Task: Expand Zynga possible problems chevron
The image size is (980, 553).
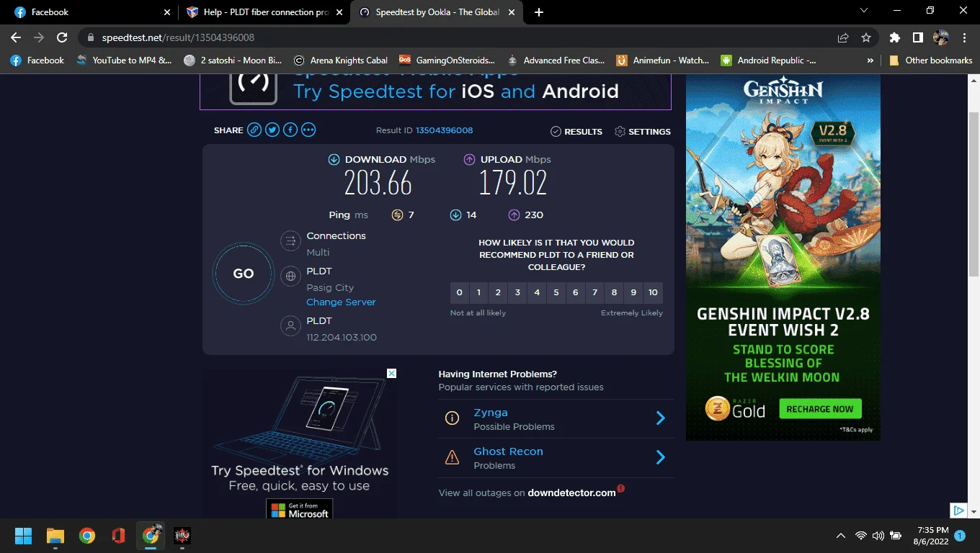Action: click(661, 418)
